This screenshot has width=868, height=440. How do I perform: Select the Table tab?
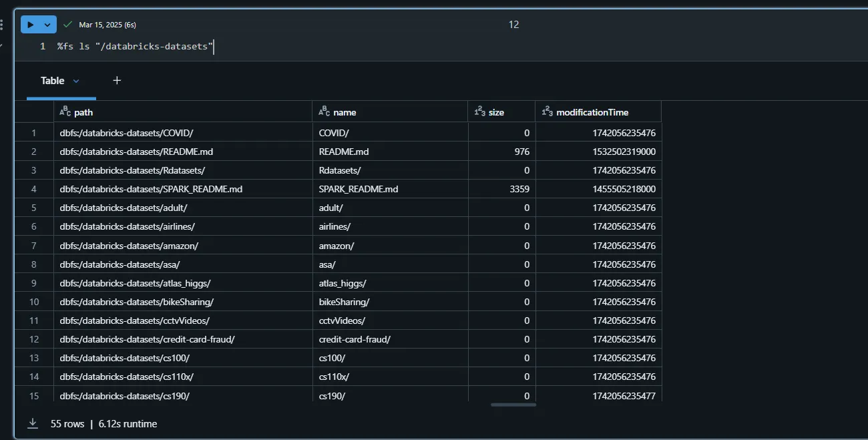tap(52, 80)
